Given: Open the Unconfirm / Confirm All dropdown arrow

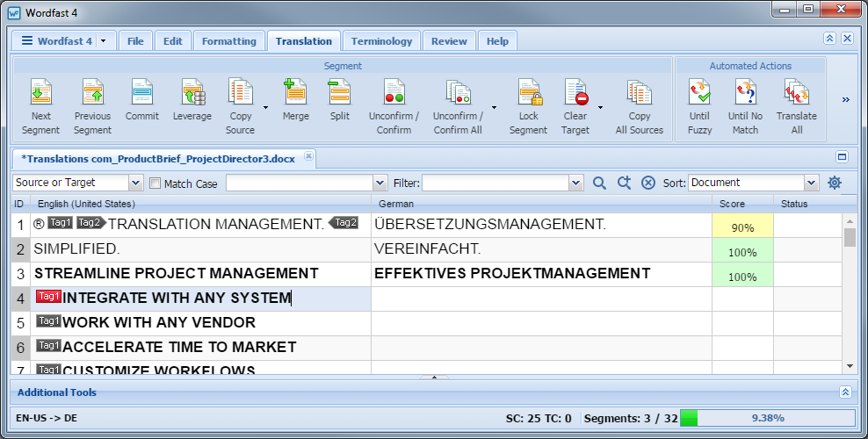Looking at the screenshot, I should tap(494, 107).
